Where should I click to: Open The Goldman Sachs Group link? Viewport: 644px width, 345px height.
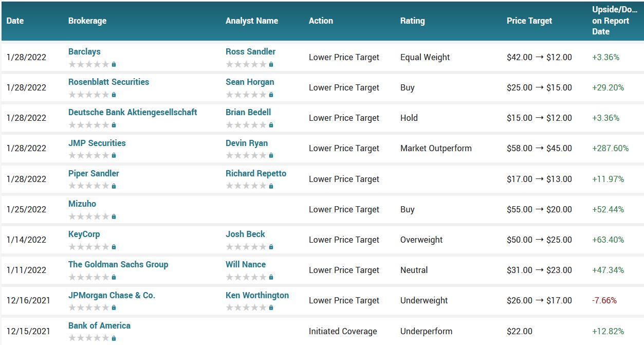tap(118, 264)
